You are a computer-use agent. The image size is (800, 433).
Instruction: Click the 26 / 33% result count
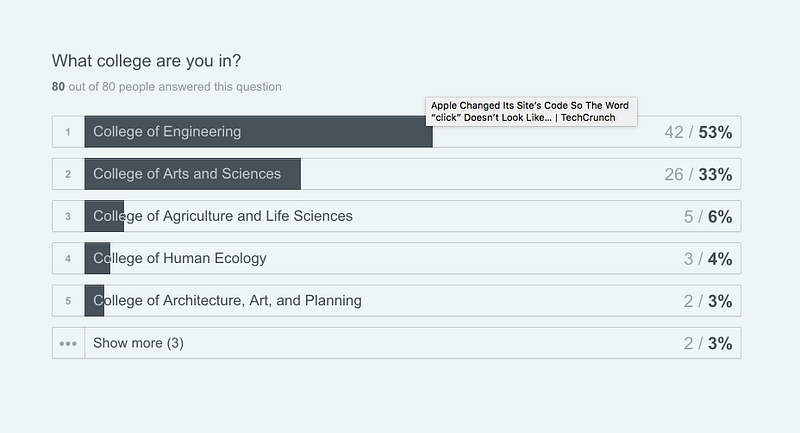[698, 174]
